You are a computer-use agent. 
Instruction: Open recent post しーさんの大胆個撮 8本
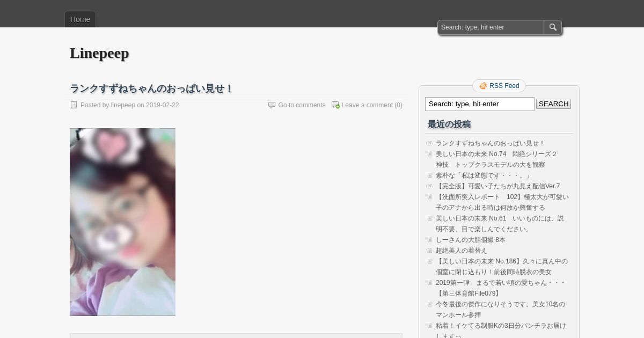click(470, 240)
